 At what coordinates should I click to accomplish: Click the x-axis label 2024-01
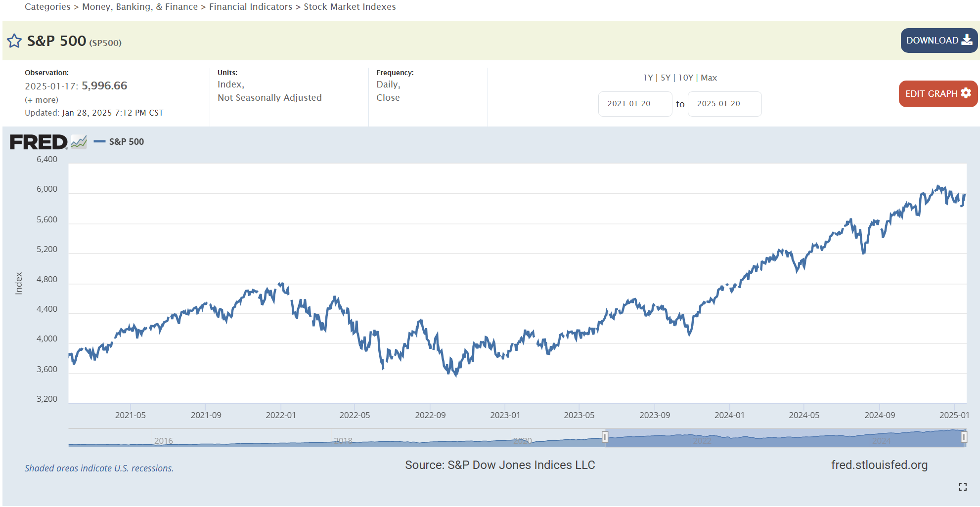(729, 415)
